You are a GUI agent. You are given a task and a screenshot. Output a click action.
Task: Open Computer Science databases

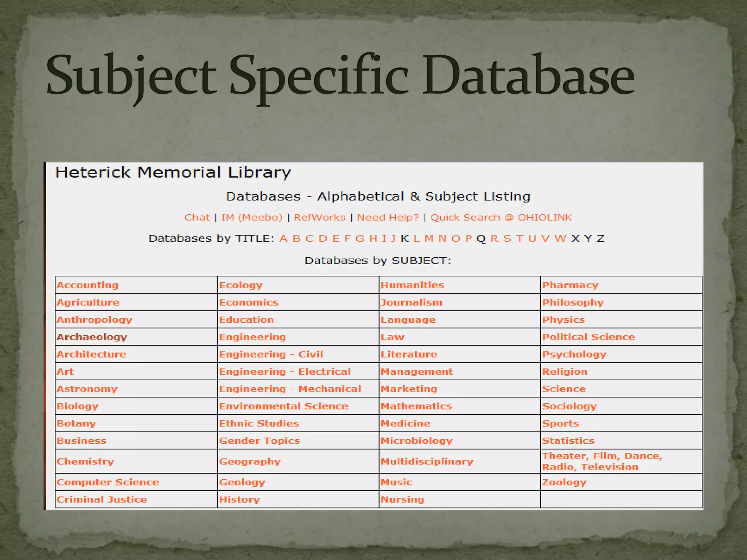108,482
